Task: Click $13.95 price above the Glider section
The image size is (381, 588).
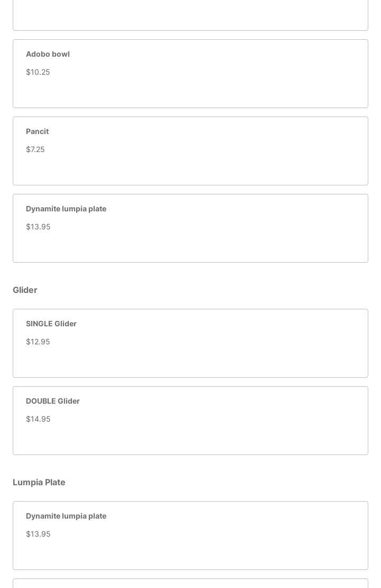Action: (x=38, y=227)
